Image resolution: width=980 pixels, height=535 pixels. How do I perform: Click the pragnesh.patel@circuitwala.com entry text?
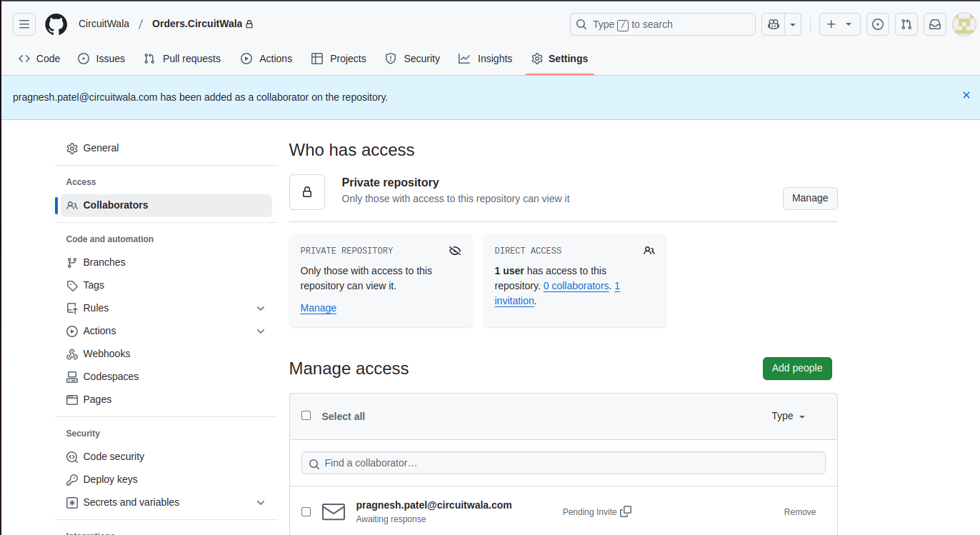point(434,505)
